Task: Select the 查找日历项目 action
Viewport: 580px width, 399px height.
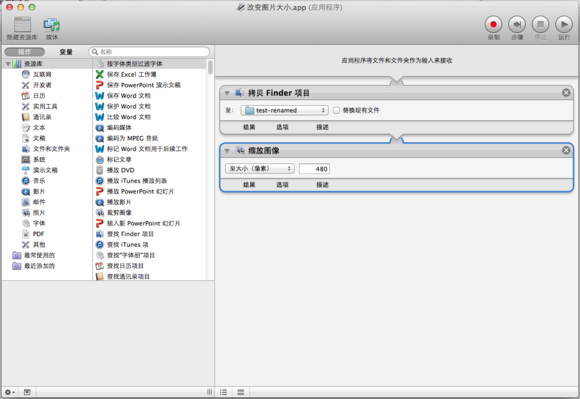Action: tap(125, 266)
